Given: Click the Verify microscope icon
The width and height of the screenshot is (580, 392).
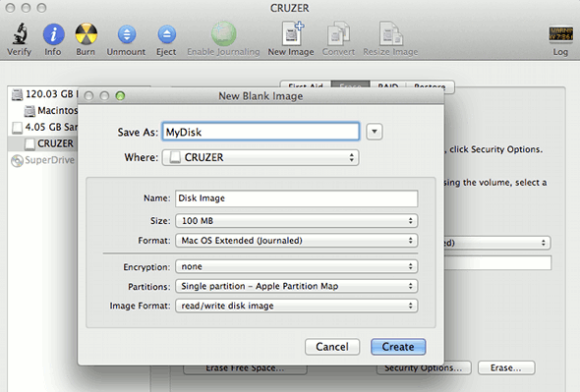Looking at the screenshot, I should (20, 34).
